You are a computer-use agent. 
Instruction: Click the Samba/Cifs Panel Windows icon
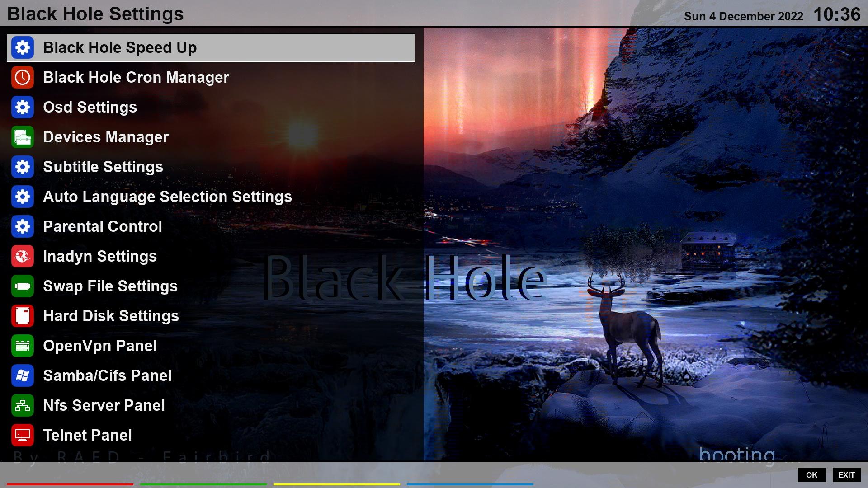[x=23, y=375]
